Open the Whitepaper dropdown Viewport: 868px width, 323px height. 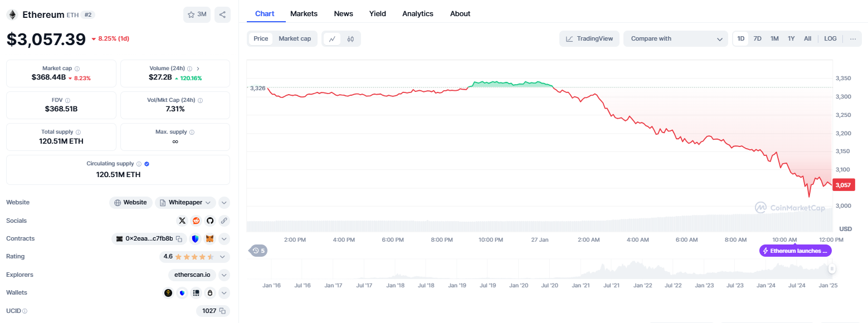(186, 203)
